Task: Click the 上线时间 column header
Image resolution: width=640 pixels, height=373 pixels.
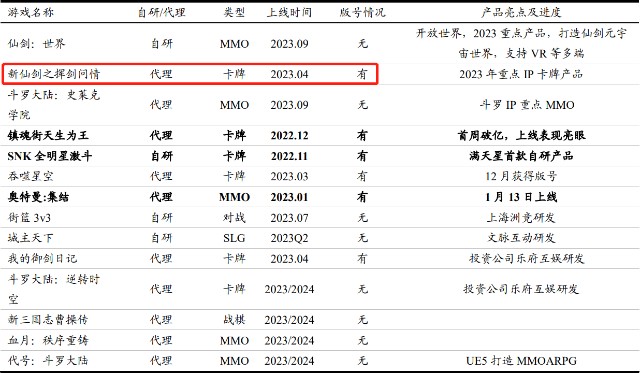Action: (x=289, y=12)
